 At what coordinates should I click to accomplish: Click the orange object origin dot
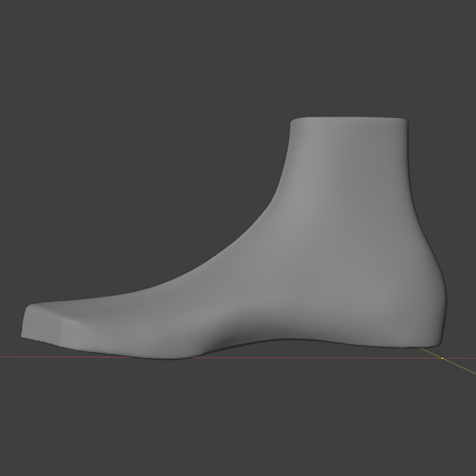tap(442, 358)
